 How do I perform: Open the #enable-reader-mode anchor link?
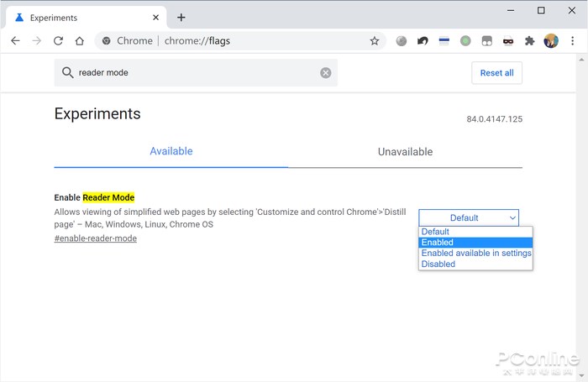[x=95, y=238]
